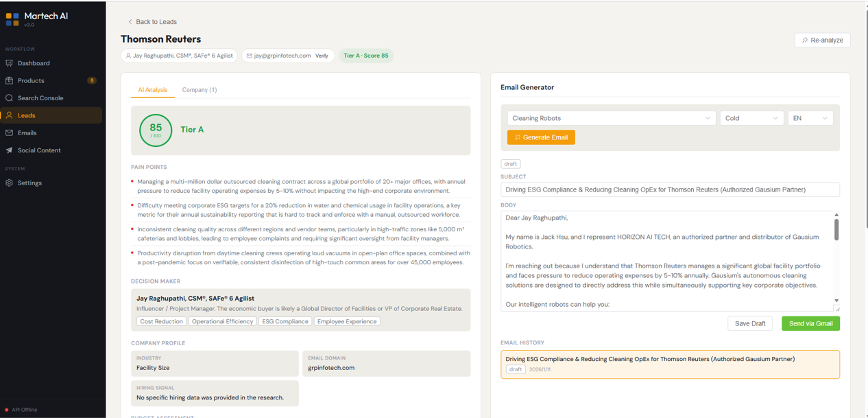
Task: Click into the Subject input field
Action: coord(670,189)
